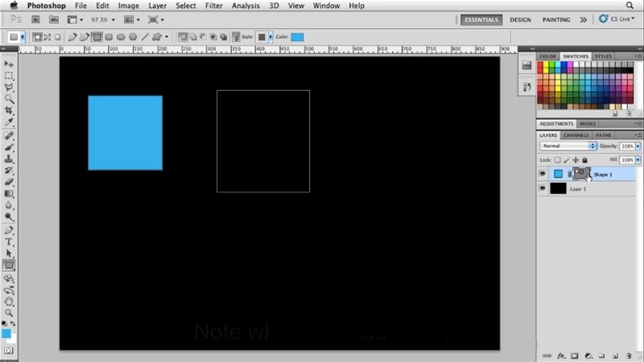
Task: Choose the Line shape in options bar
Action: (145, 37)
